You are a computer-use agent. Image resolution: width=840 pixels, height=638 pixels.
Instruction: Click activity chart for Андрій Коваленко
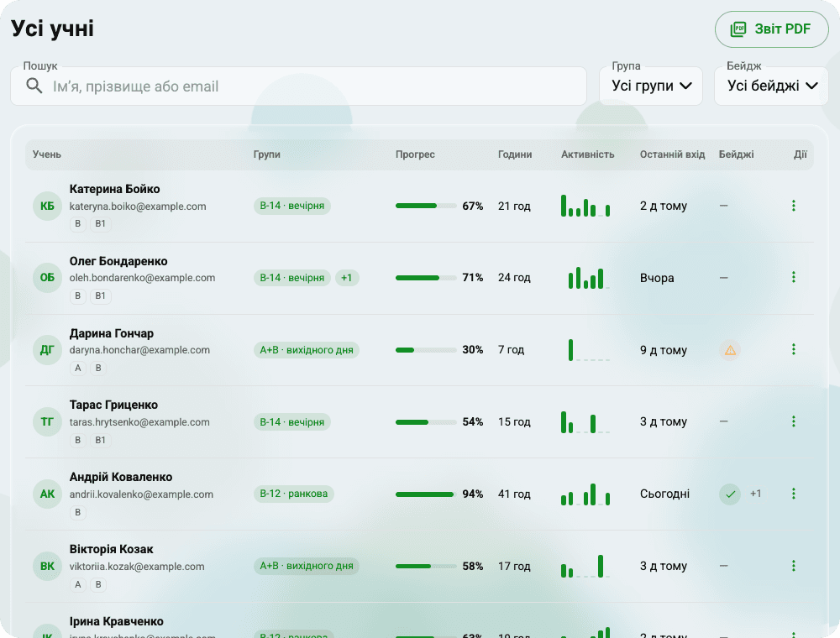tap(585, 494)
